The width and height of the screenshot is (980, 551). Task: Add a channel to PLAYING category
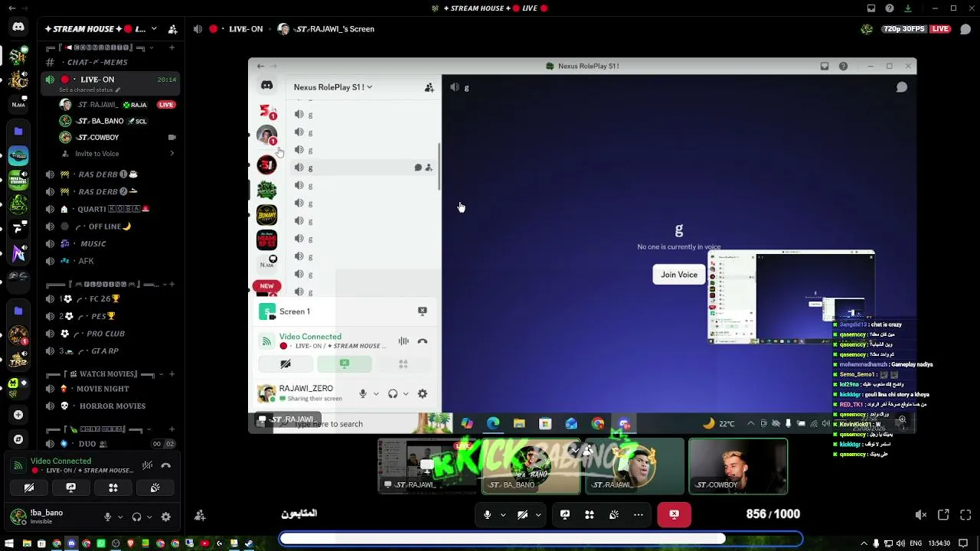[171, 284]
